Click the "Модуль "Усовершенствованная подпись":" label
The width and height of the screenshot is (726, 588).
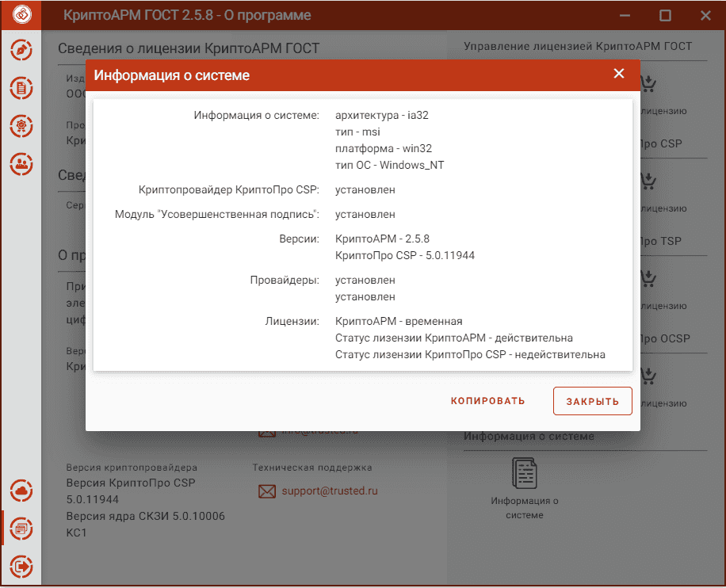[217, 215]
